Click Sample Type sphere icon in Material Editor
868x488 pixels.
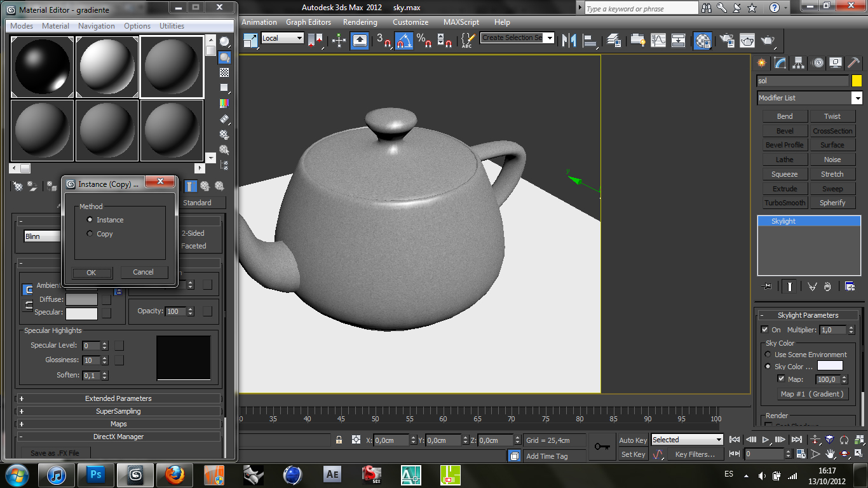224,42
